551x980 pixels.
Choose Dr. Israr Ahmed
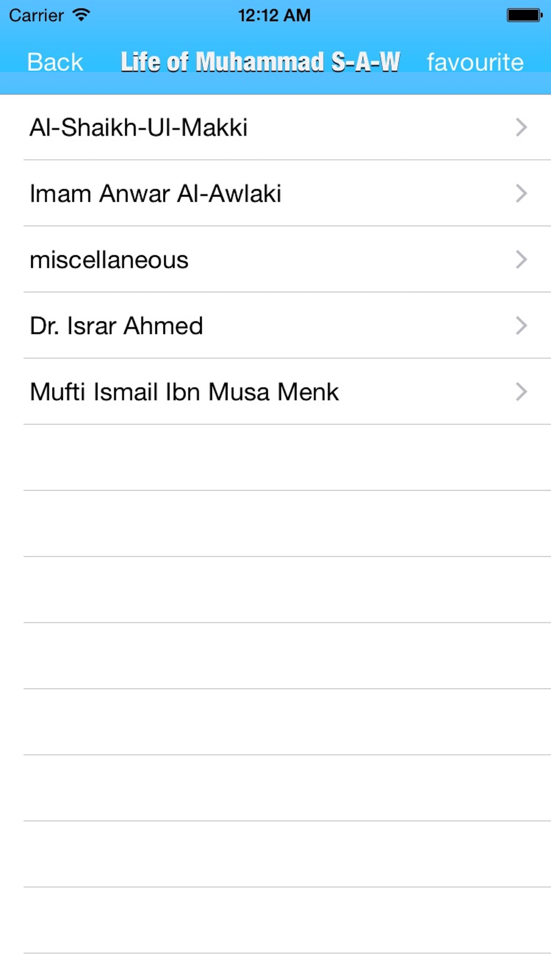275,326
